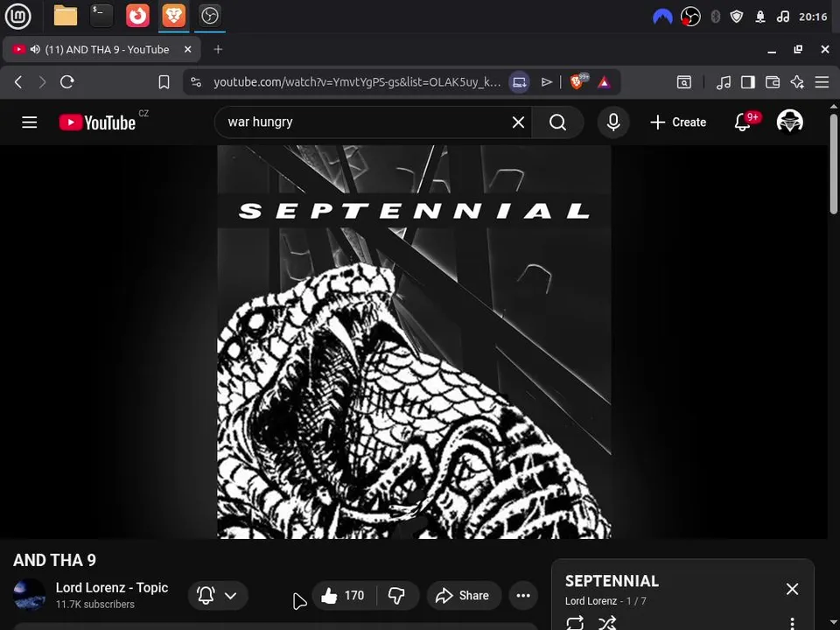Open YouTube notifications bell with 9+ badge
Image resolution: width=840 pixels, height=630 pixels.
click(743, 122)
